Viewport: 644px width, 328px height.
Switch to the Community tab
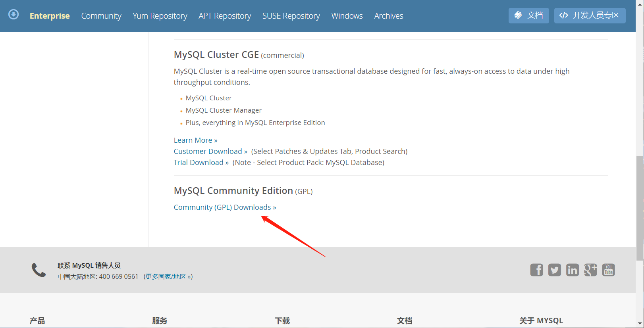click(x=101, y=16)
